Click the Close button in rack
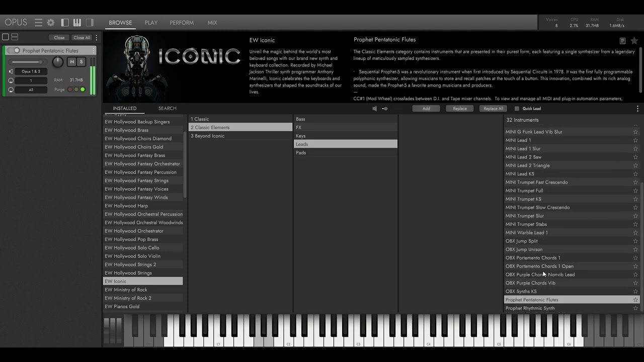 tap(59, 38)
